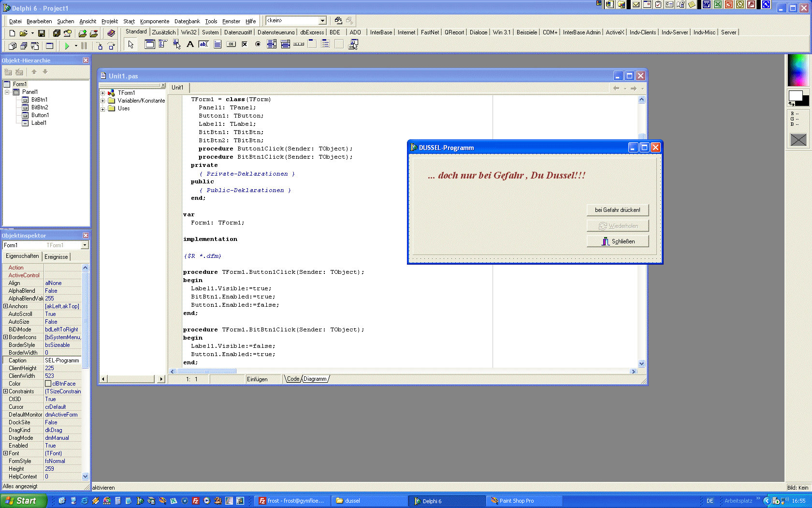Viewport: 812px width, 508px height.
Task: Select the CheckBox component in palette
Action: pyautogui.click(x=245, y=45)
